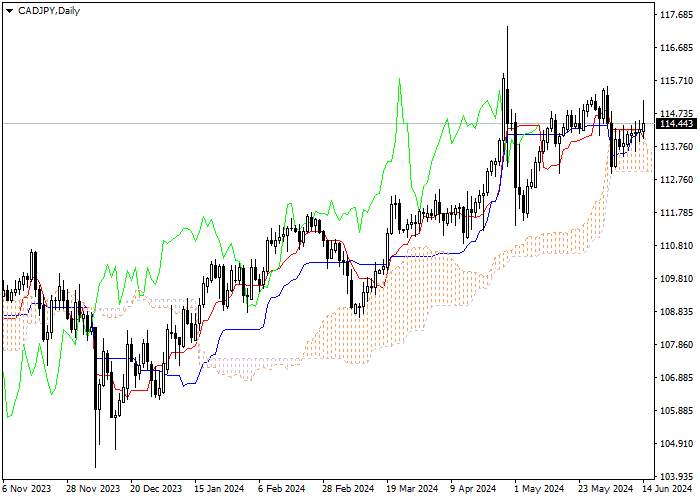This screenshot has height=500, width=700.
Task: Click price axis label 110.810
Action: (x=676, y=246)
